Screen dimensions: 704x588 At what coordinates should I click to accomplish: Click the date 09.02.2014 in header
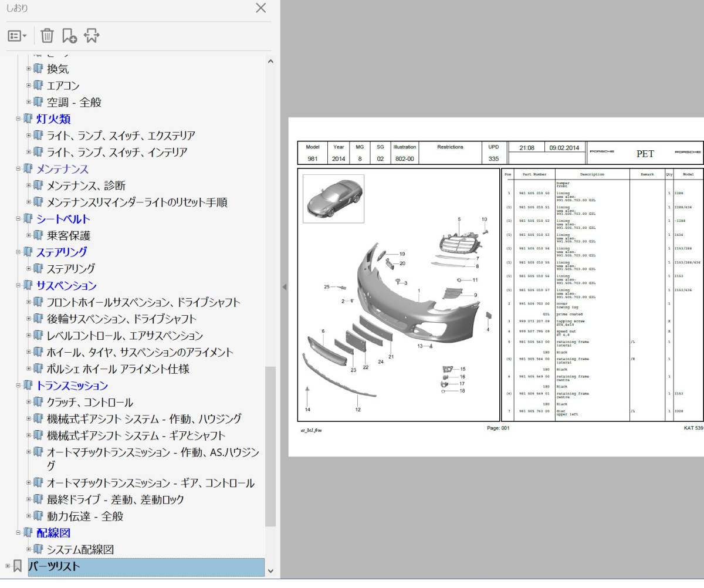[566, 148]
